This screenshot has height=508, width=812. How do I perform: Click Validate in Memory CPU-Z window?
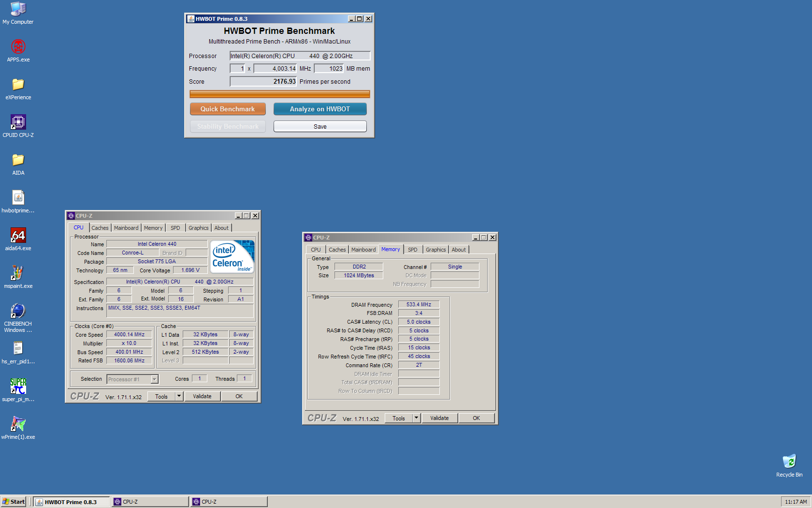(x=439, y=418)
